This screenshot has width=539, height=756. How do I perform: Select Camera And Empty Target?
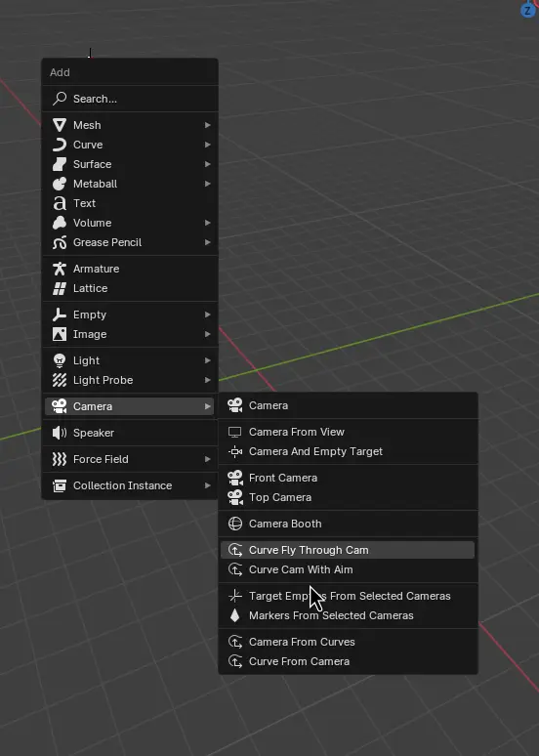348,452
